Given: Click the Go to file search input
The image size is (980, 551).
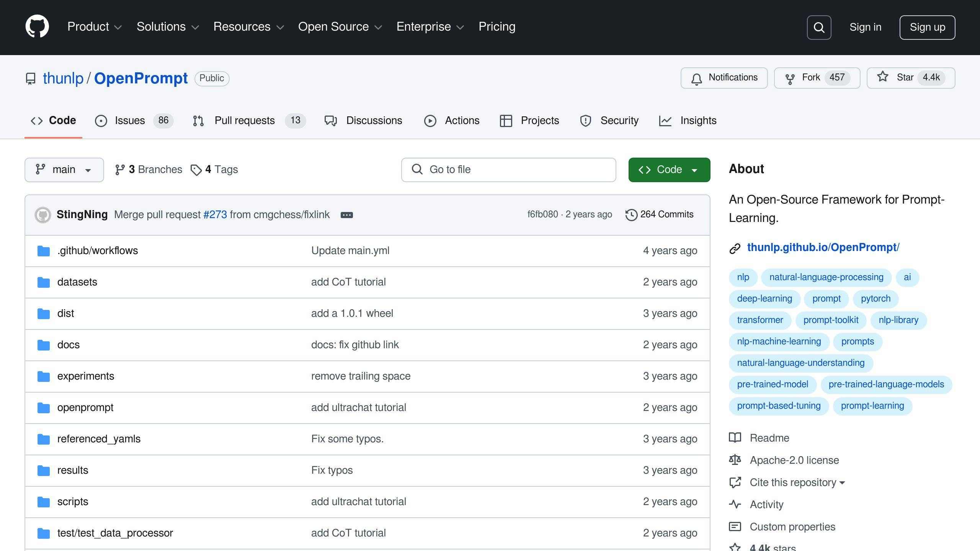Looking at the screenshot, I should [x=508, y=170].
